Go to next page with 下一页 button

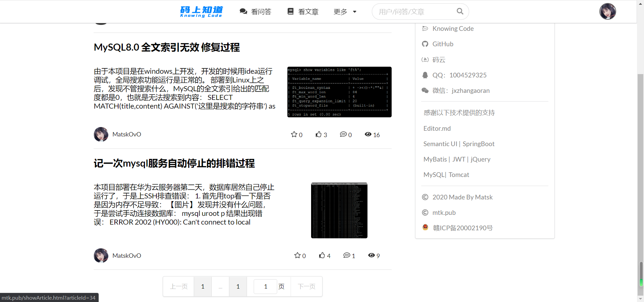click(306, 286)
